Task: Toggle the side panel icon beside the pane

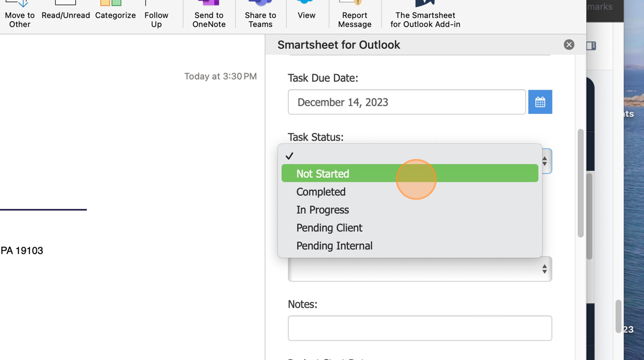Action: point(591,45)
